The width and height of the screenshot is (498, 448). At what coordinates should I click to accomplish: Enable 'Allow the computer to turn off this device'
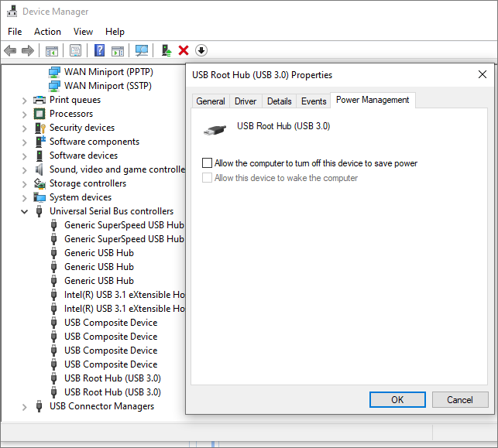point(207,163)
